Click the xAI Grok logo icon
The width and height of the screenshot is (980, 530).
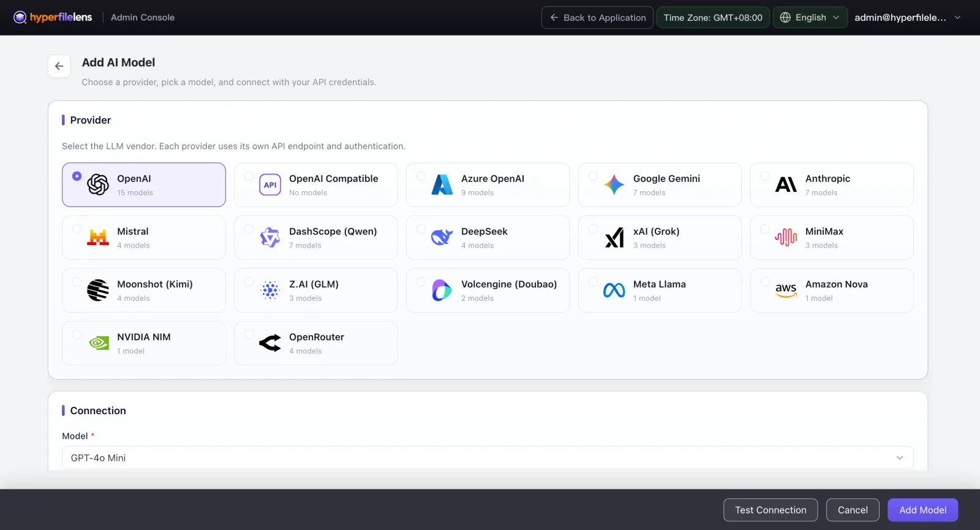click(614, 237)
